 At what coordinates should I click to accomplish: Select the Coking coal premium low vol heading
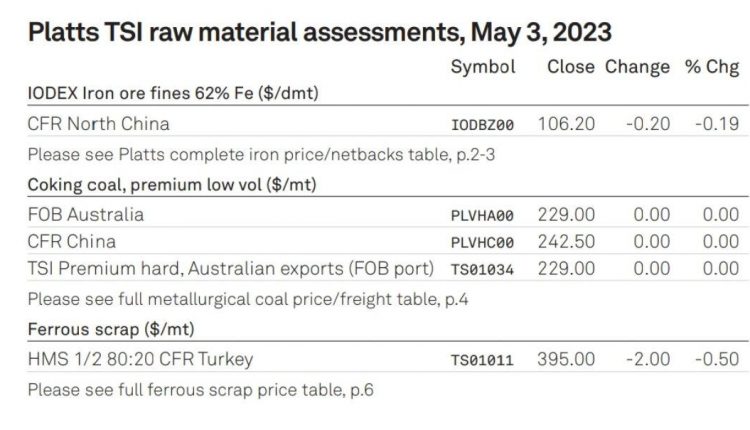(x=172, y=185)
